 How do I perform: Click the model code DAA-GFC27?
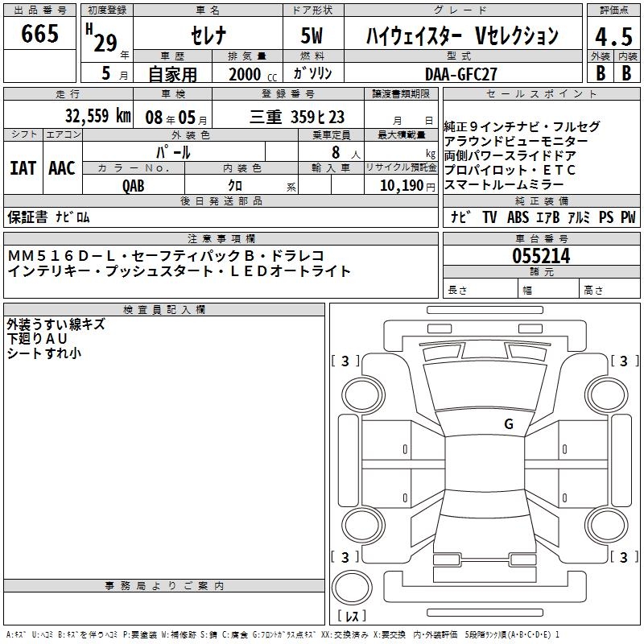(460, 74)
